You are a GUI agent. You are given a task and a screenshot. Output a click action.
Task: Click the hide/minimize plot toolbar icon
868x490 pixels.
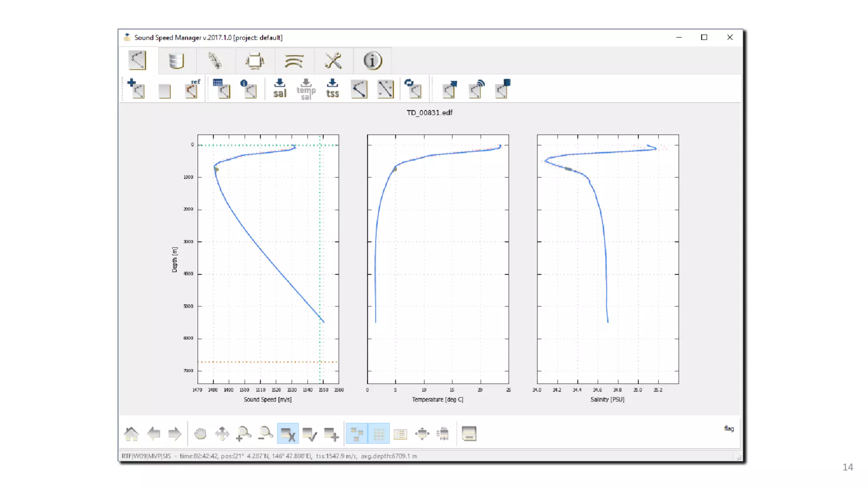tap(469, 434)
